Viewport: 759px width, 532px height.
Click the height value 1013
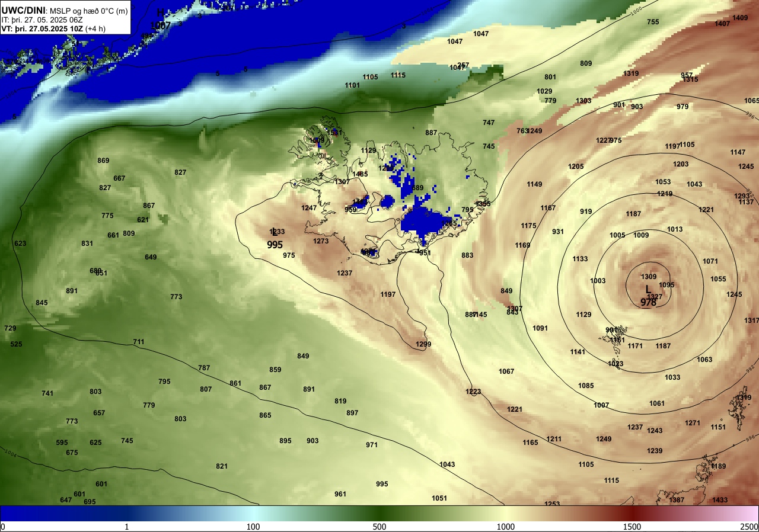[x=675, y=229]
